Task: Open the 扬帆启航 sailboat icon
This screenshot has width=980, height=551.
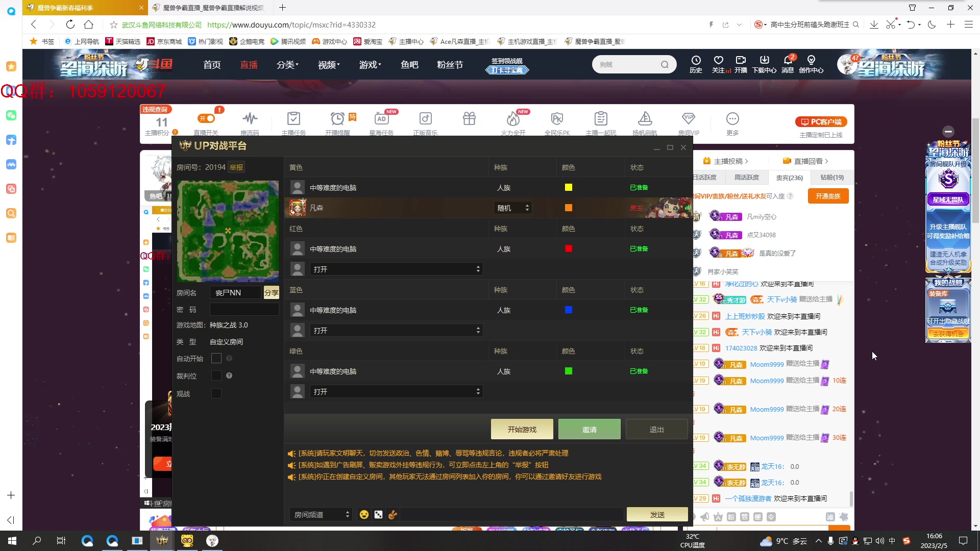Action: pos(645,119)
